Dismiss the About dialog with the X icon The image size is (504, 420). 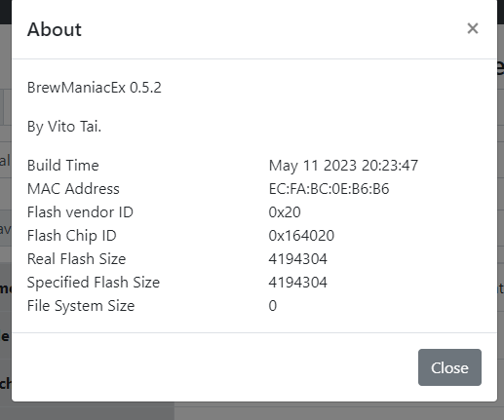tap(473, 28)
